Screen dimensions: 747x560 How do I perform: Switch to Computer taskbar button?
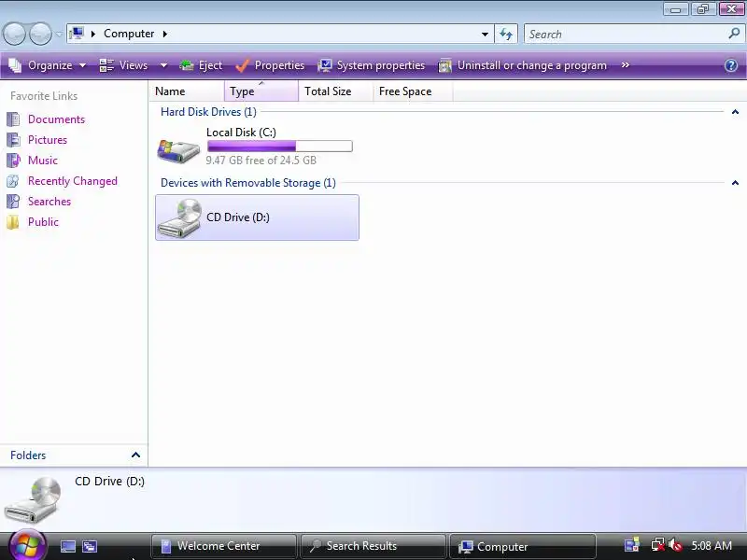click(x=523, y=546)
